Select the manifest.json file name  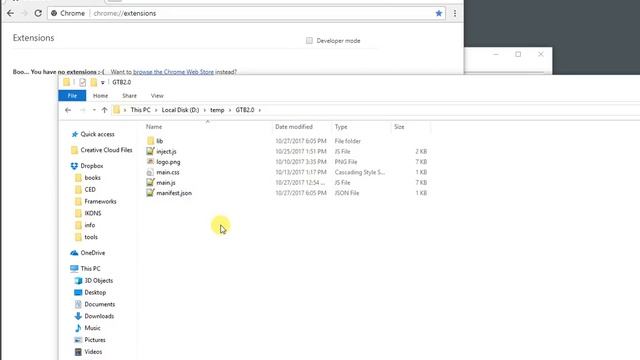[x=174, y=193]
